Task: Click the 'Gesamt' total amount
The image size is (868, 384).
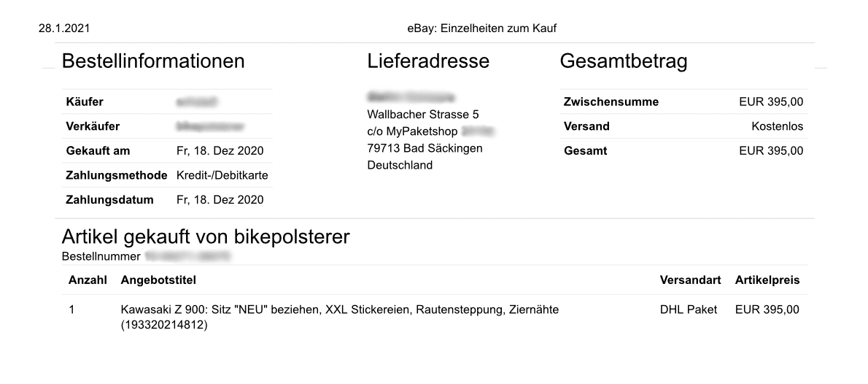Action: pyautogui.click(x=771, y=151)
